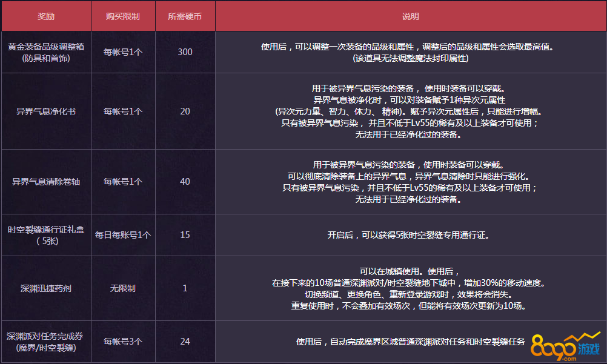Select the 时空裂缝通行证礼盒 reward name

pyautogui.click(x=46, y=235)
